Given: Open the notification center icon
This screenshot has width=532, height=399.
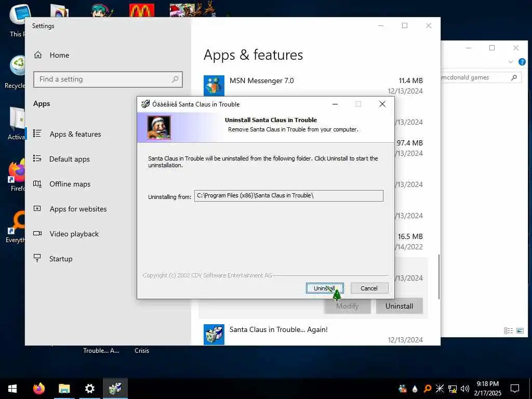Looking at the screenshot, I should click(x=515, y=389).
